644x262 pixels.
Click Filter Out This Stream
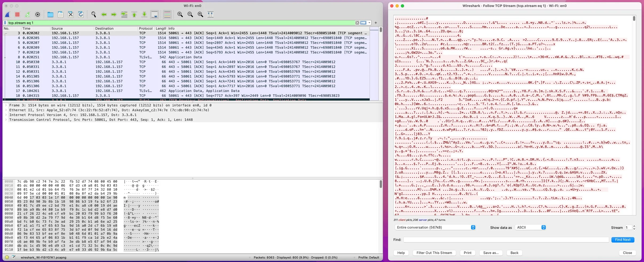[434, 253]
